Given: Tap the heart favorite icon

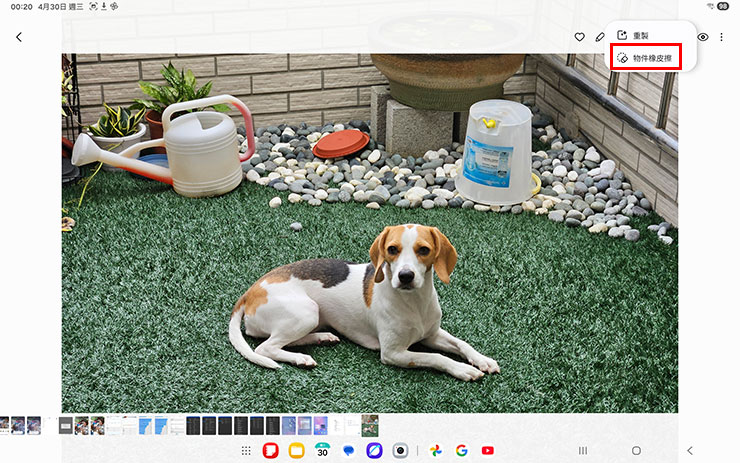Looking at the screenshot, I should coord(579,37).
